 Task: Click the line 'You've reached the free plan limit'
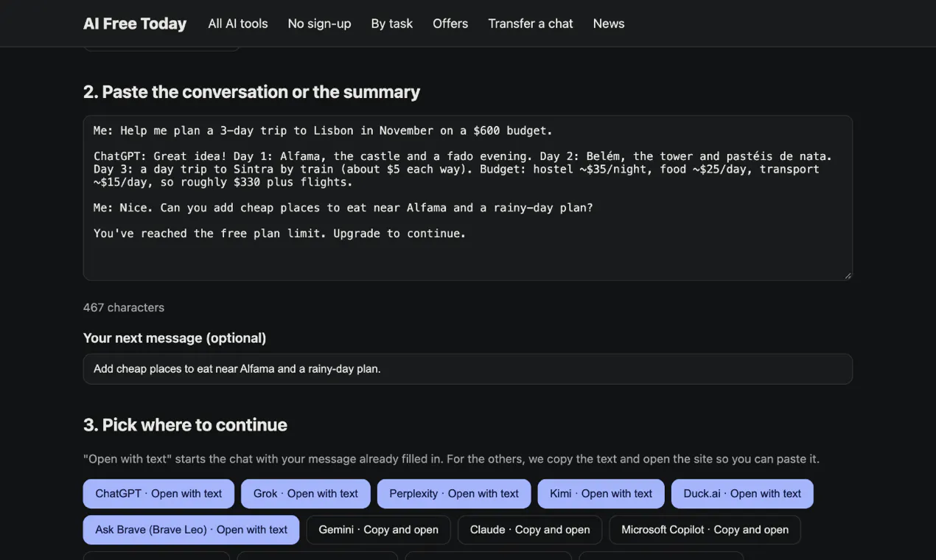[x=279, y=234]
